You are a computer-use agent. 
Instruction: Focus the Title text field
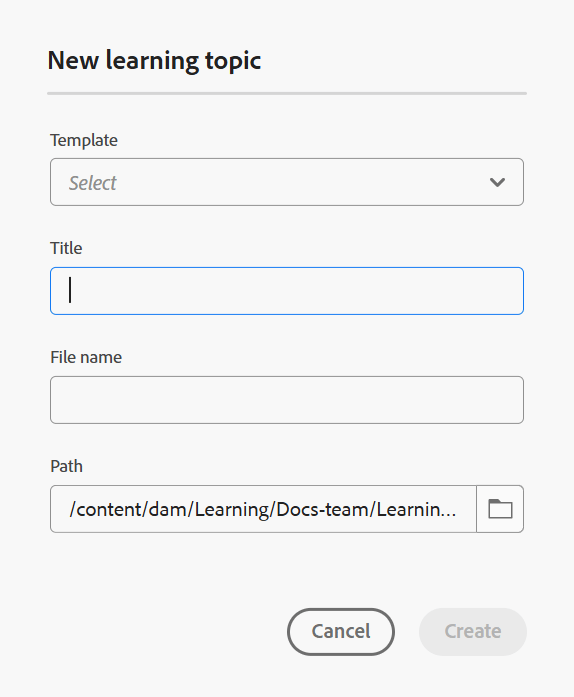pyautogui.click(x=287, y=291)
